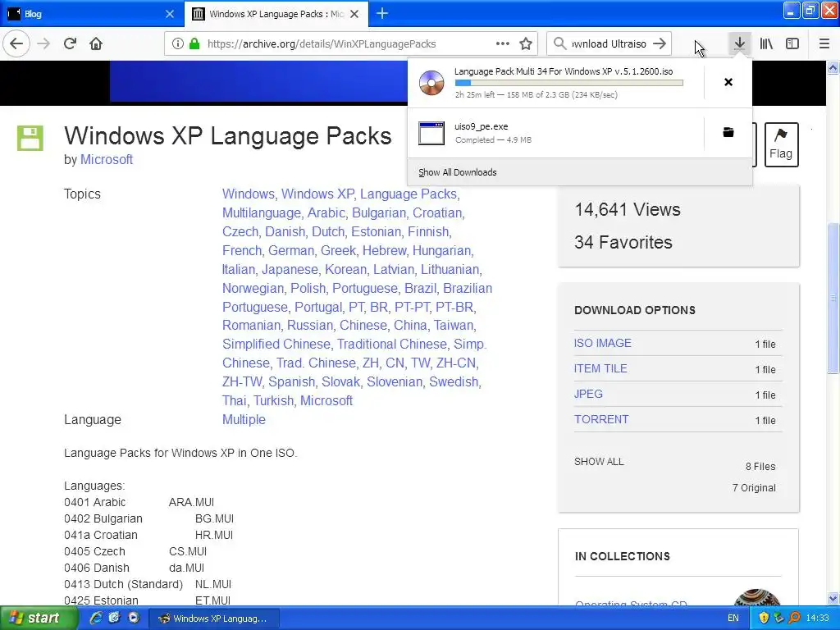Open containing folder for uiso9_pe.exe
Viewport: 840px width, 630px height.
click(728, 132)
